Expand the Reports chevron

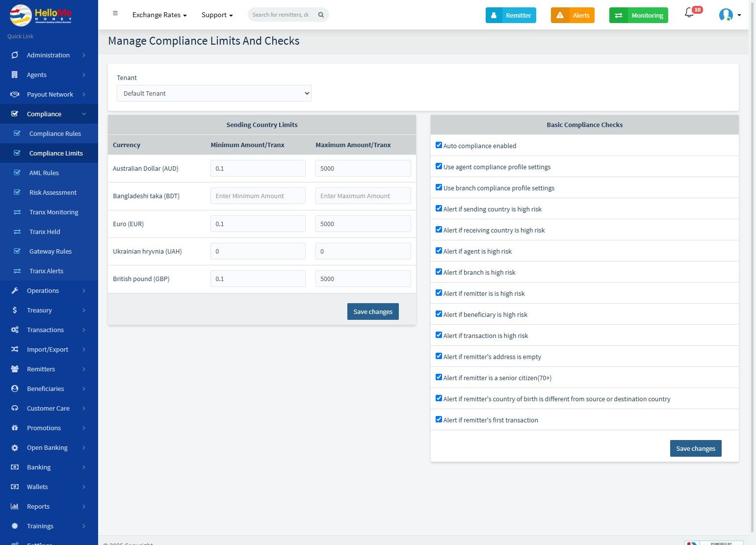[x=84, y=506]
